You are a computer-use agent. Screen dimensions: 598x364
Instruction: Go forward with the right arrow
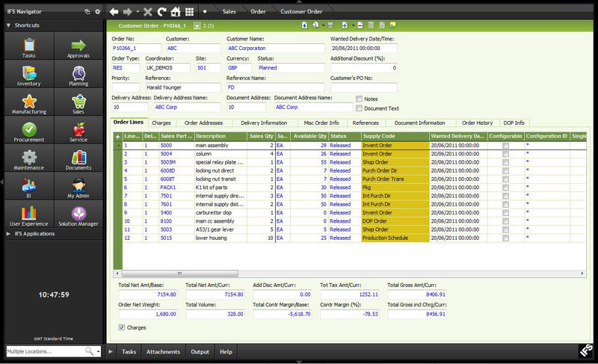click(x=127, y=12)
